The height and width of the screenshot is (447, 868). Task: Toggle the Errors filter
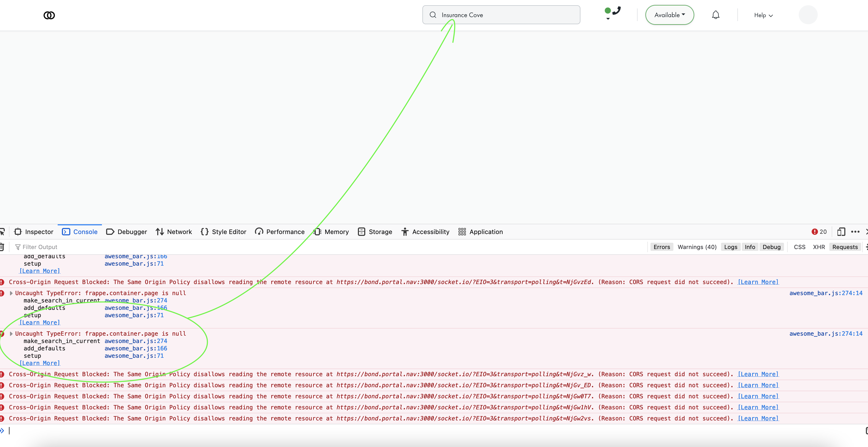click(662, 247)
